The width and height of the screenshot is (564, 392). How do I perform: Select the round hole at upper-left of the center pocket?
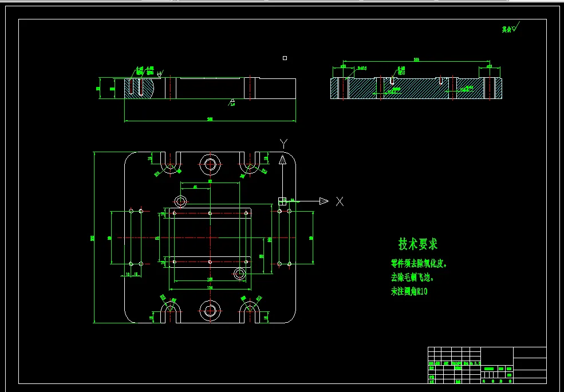[180, 201]
